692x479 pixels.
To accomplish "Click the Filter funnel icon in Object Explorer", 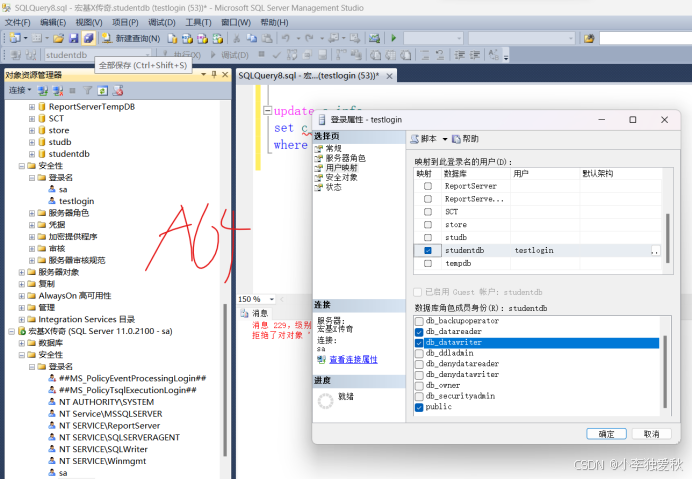I will [87, 91].
